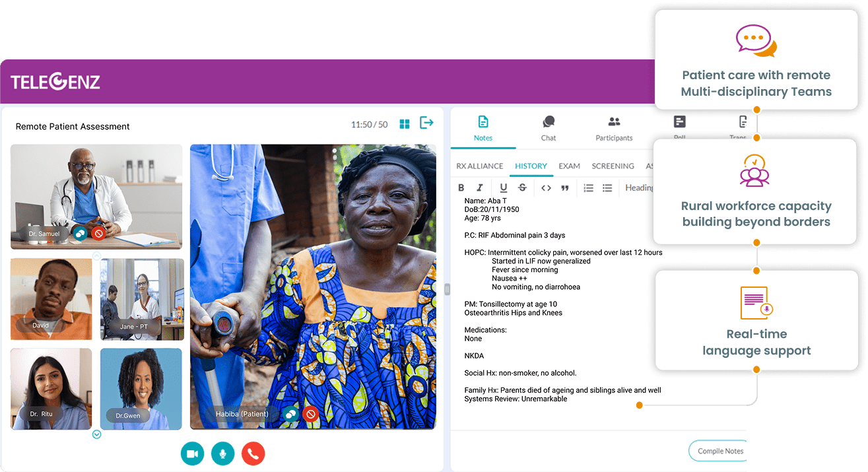Open chat with Habiba (Patient)
Screen dimensions: 868x472
click(290, 414)
